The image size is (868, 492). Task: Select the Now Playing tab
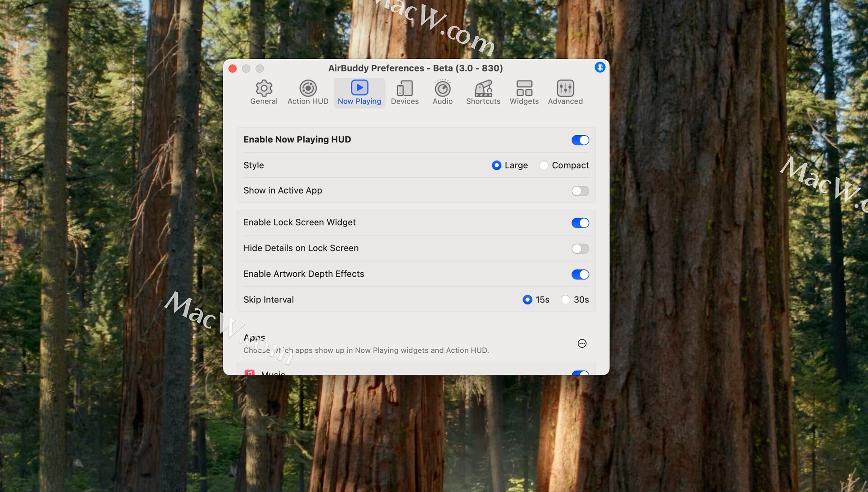point(359,93)
